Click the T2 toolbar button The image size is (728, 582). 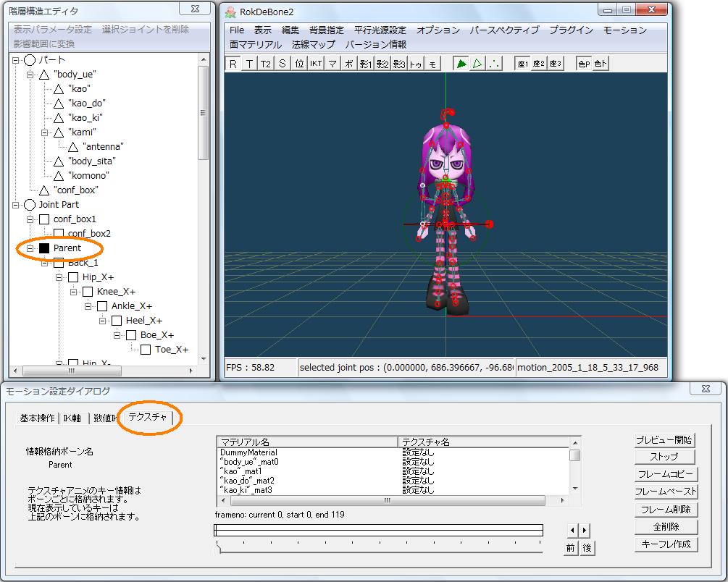[x=266, y=64]
